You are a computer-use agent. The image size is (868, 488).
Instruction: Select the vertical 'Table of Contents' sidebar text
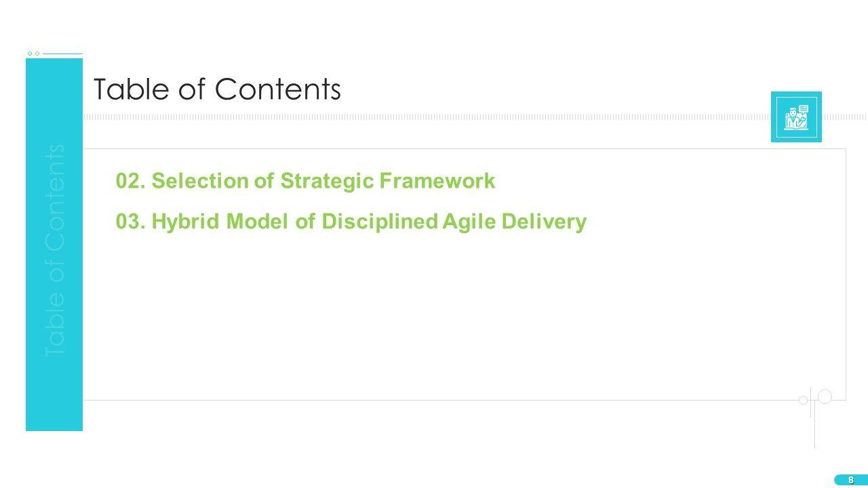tap(54, 251)
